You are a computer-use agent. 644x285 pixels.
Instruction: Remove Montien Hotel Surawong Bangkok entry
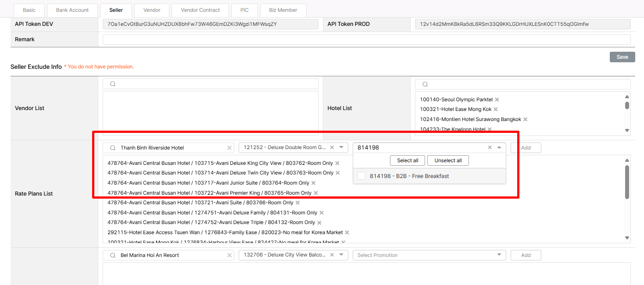[525, 119]
